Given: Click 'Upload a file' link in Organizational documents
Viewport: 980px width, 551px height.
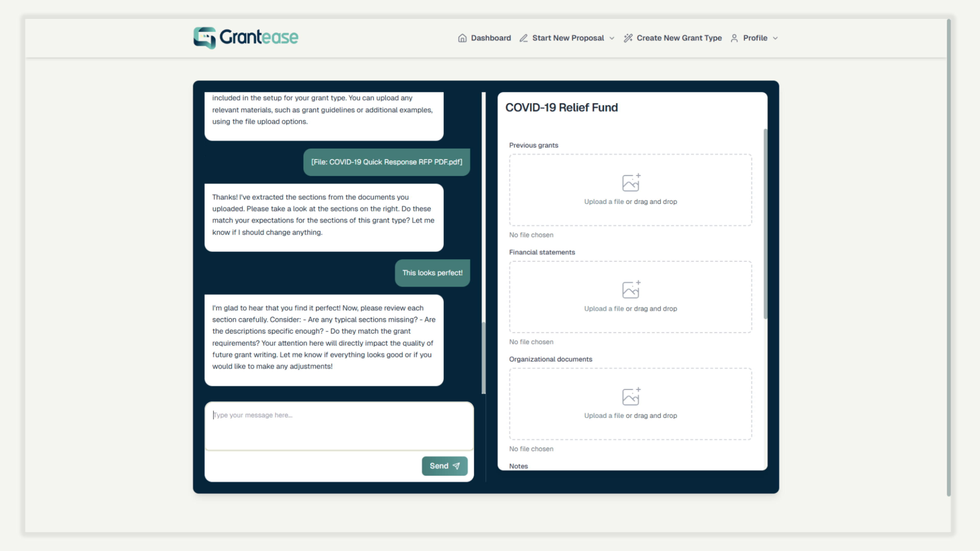Looking at the screenshot, I should (x=604, y=415).
